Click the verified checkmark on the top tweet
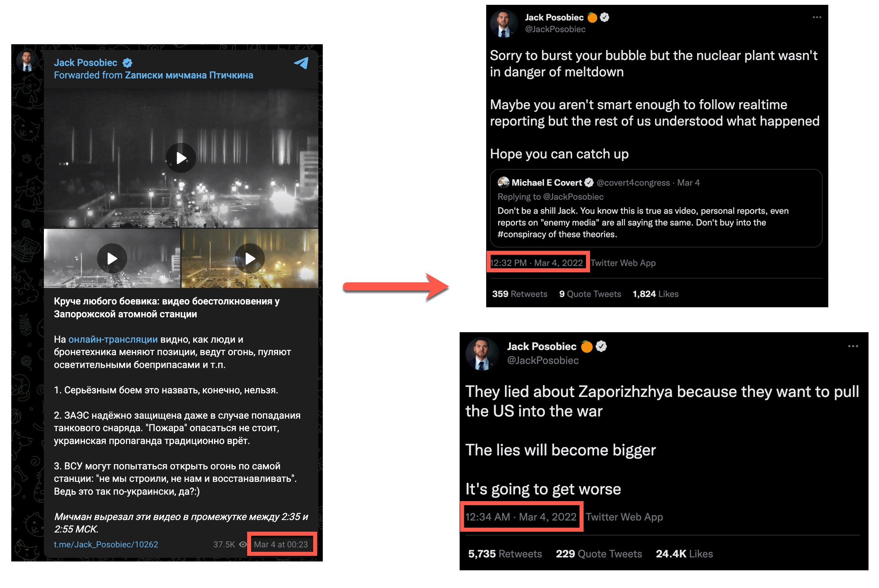Screen dimensions: 879x588 pyautogui.click(x=604, y=17)
